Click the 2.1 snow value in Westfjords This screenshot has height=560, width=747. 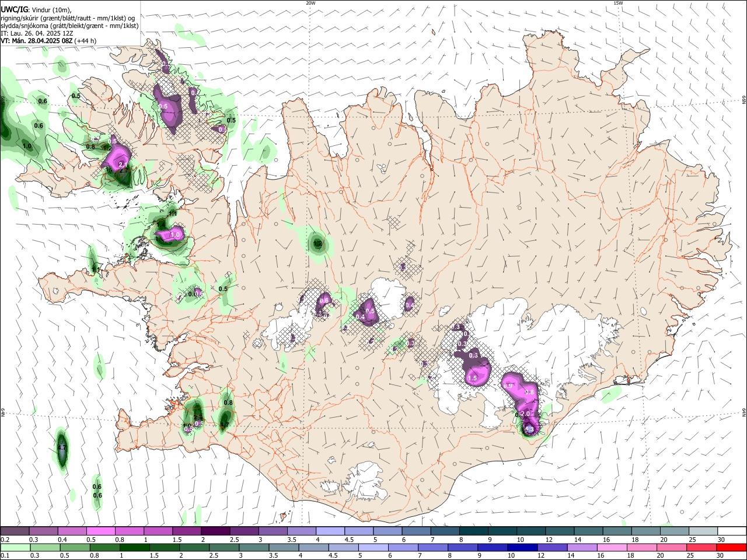pos(122,165)
